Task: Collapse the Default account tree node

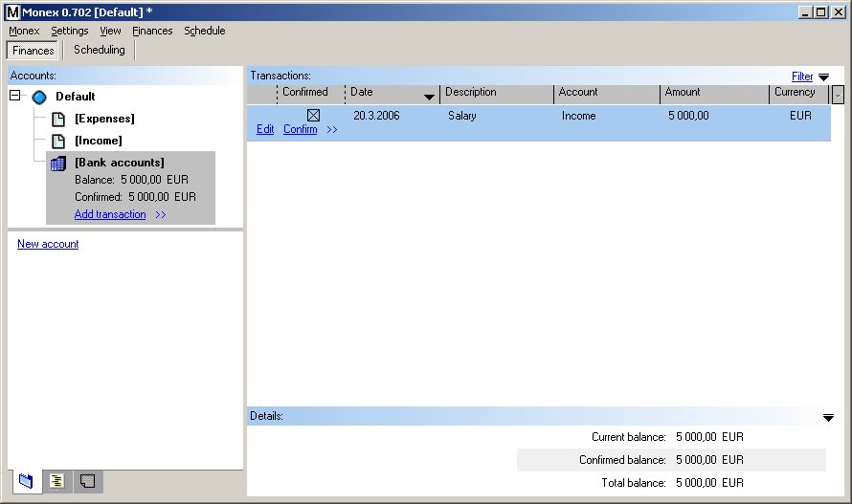Action: coord(15,96)
